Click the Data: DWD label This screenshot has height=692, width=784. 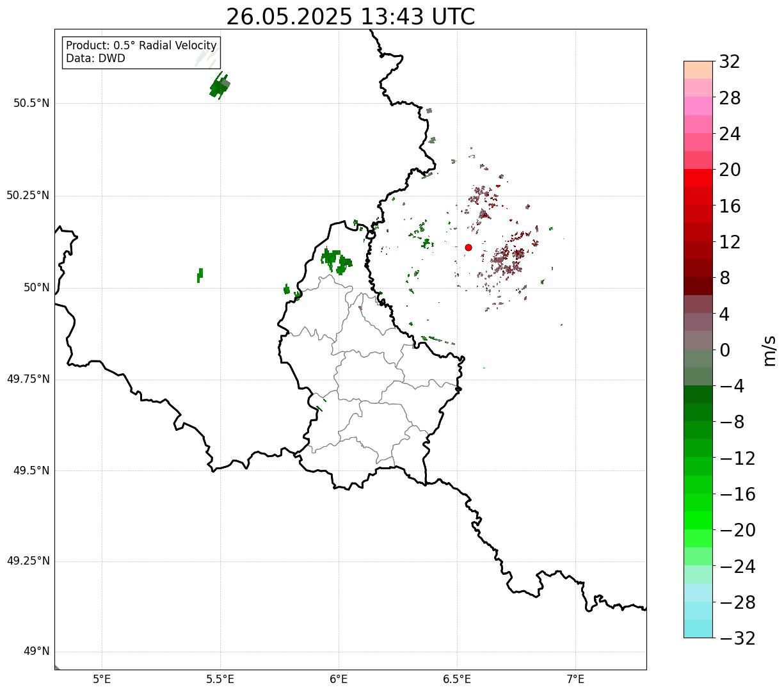[x=96, y=58]
